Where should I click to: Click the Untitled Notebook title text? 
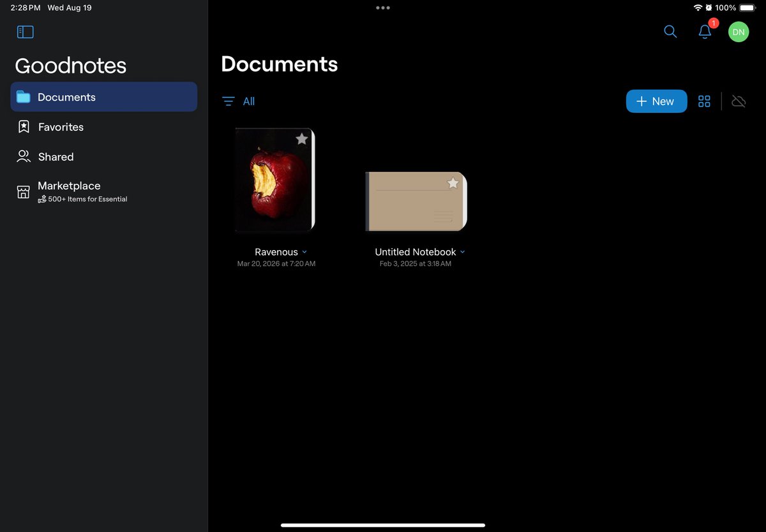pos(416,252)
